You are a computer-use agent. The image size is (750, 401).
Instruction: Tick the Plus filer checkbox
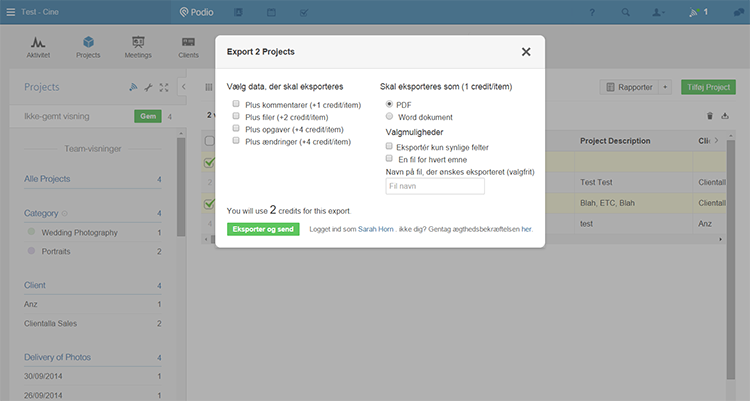[x=236, y=117]
